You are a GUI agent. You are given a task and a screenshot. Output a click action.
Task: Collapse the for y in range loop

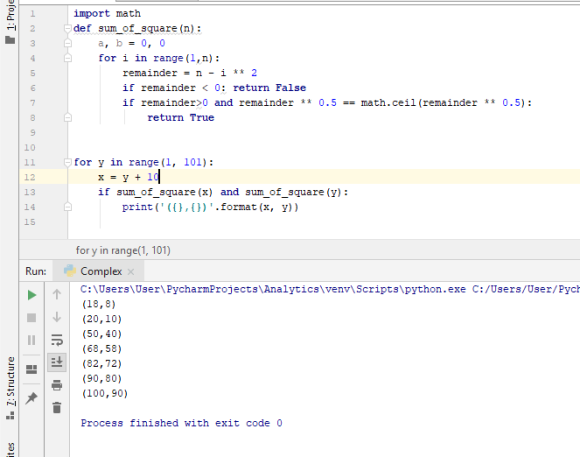(68, 162)
